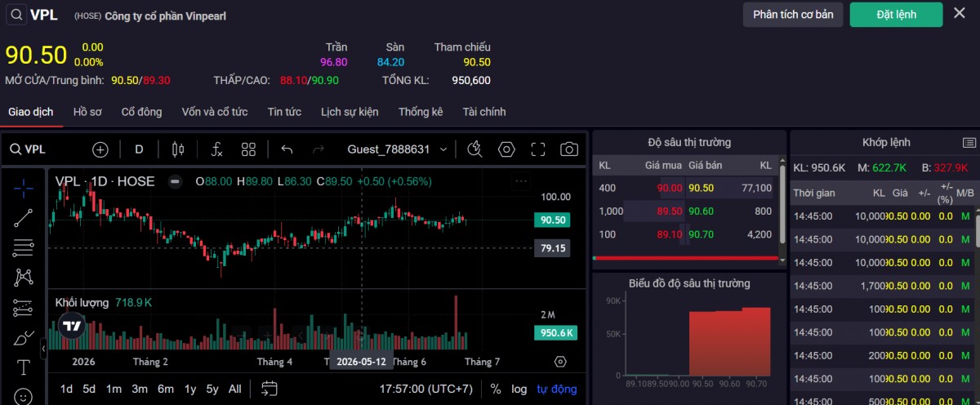Switch to the Vốn và cổ tức tab
This screenshot has width=980, height=405.
pos(215,112)
